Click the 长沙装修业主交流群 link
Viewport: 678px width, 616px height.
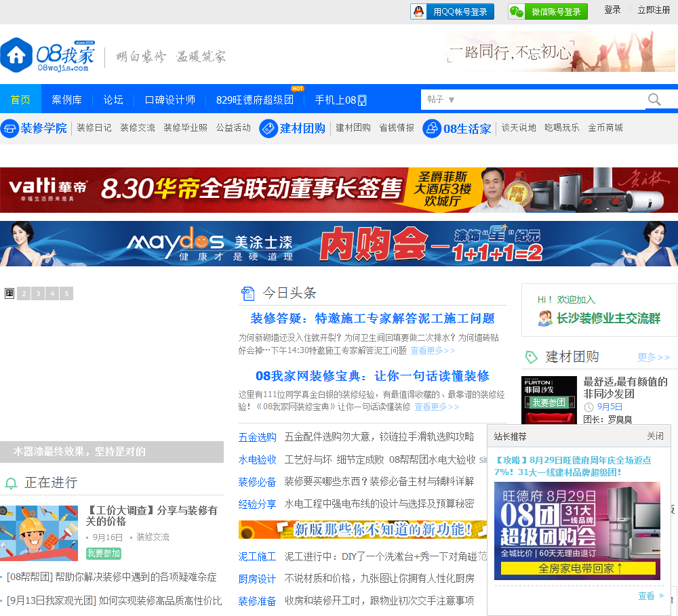[608, 319]
